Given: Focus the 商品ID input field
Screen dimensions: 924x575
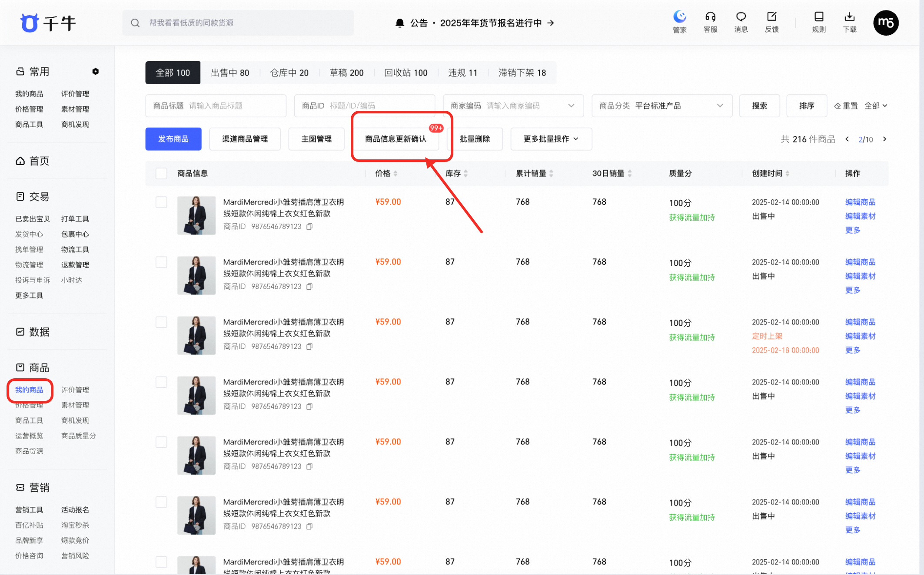Looking at the screenshot, I should click(x=365, y=106).
